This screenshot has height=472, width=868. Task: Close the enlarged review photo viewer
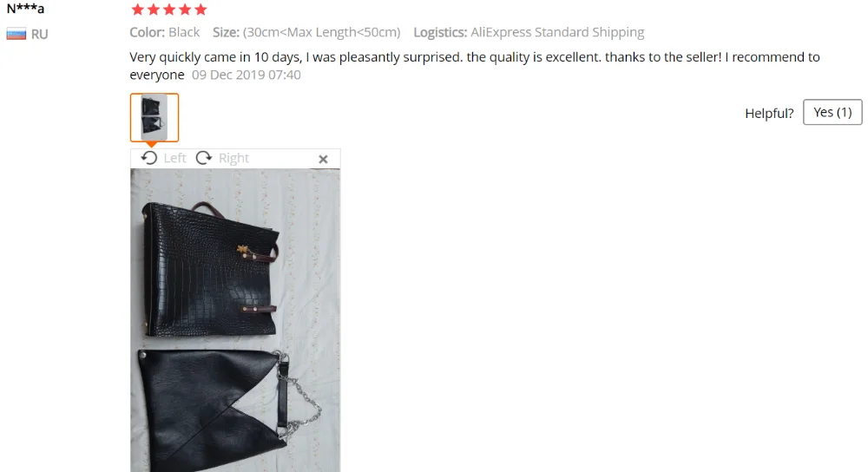(x=323, y=160)
